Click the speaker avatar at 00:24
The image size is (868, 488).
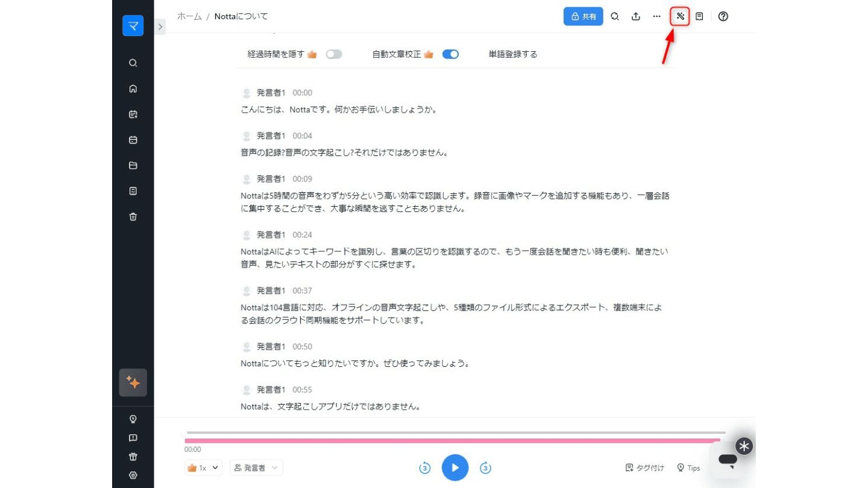click(247, 235)
